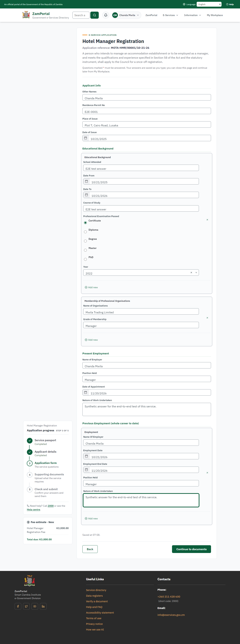This screenshot has height=644, width=240.
Task: Open the LinkedIn footer icon
Action: [x=43, y=606]
